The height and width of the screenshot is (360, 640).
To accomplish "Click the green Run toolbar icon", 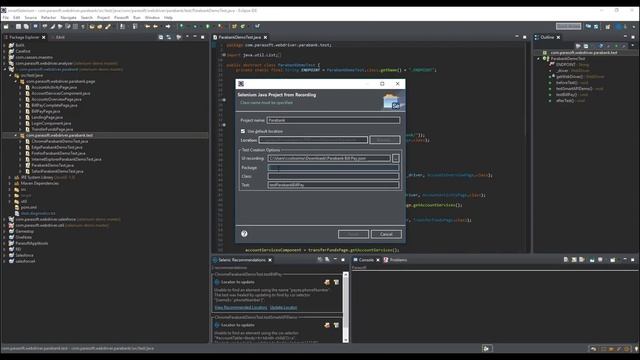I will pyautogui.click(x=208, y=27).
